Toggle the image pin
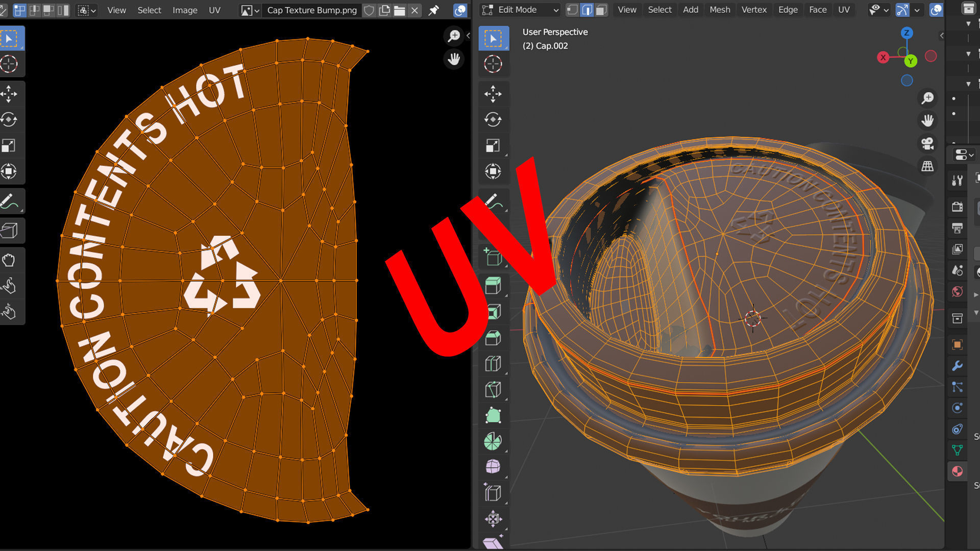The width and height of the screenshot is (980, 551). pyautogui.click(x=434, y=10)
